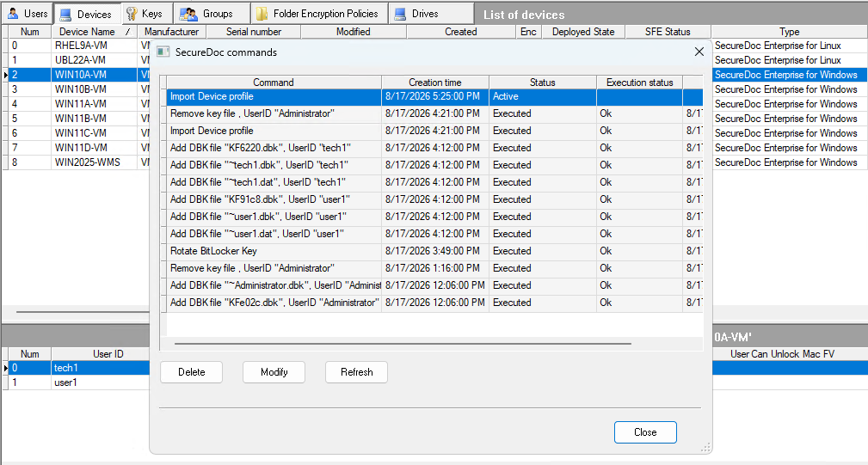Sort devices by Created column header
The image size is (868, 465).
pos(460,32)
